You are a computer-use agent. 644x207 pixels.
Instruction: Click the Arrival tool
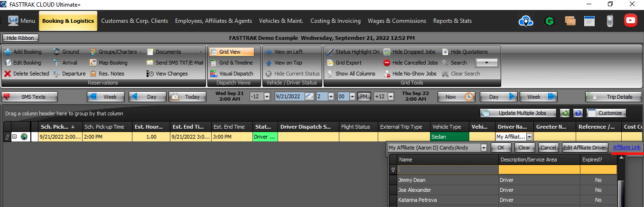pyautogui.click(x=65, y=63)
